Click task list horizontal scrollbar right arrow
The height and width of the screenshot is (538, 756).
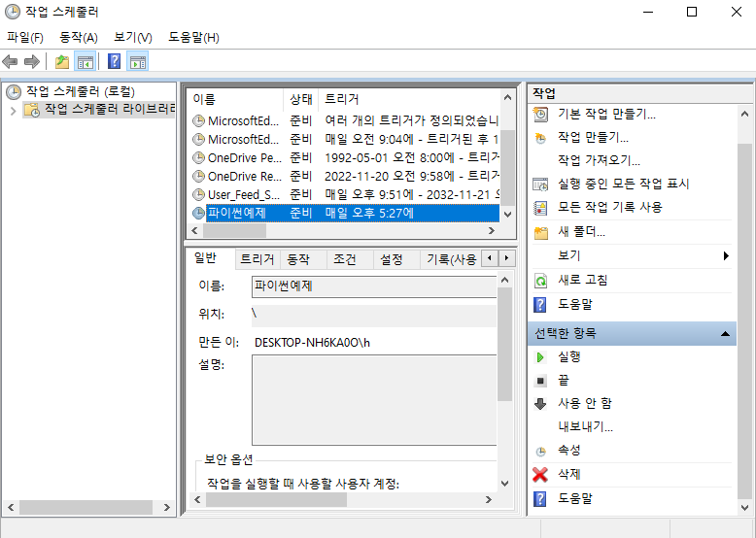(x=492, y=231)
